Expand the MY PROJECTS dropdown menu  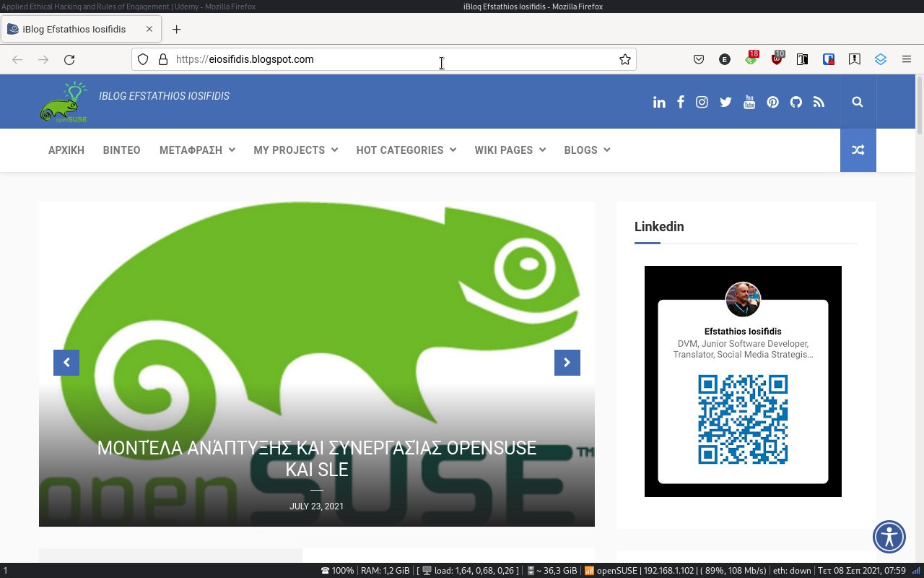click(295, 150)
